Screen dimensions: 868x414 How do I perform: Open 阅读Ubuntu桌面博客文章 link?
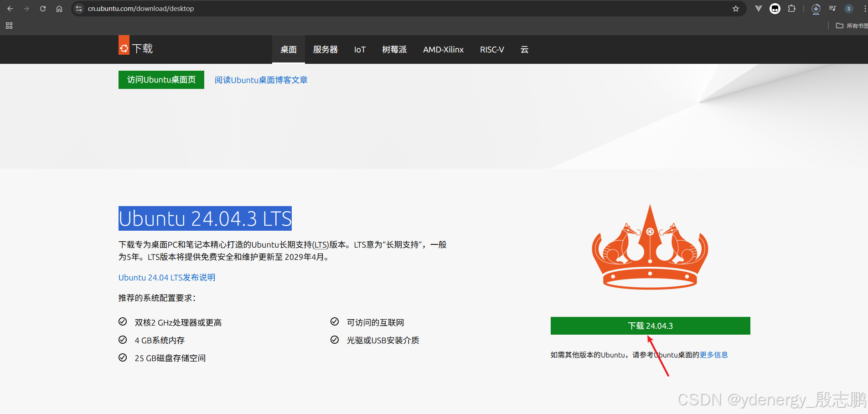261,80
